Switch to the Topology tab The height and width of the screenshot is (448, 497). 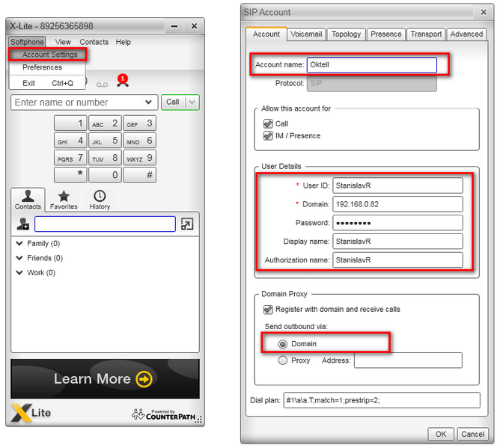click(x=346, y=34)
